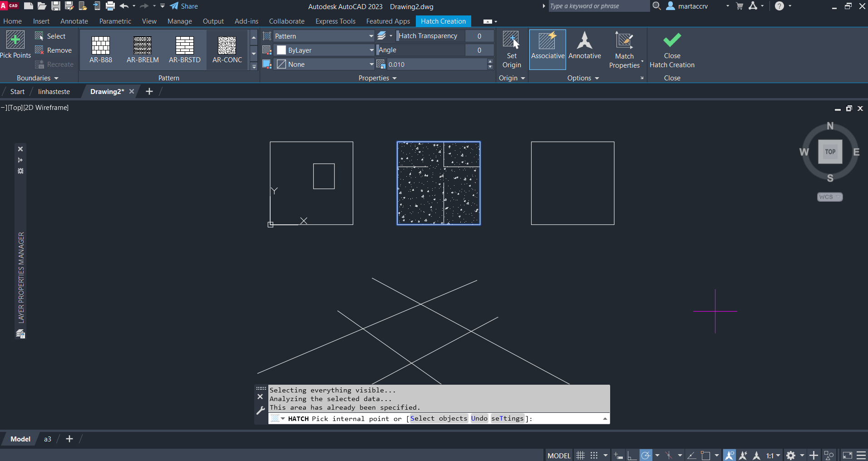Choose the AR-BRSTD hatch pattern
Screen dimensions: 868x461
click(x=185, y=50)
